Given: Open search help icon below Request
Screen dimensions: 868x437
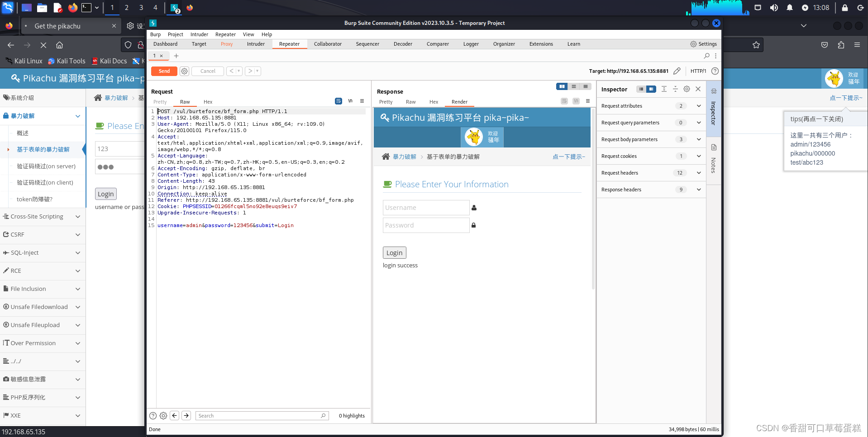Looking at the screenshot, I should (x=153, y=416).
